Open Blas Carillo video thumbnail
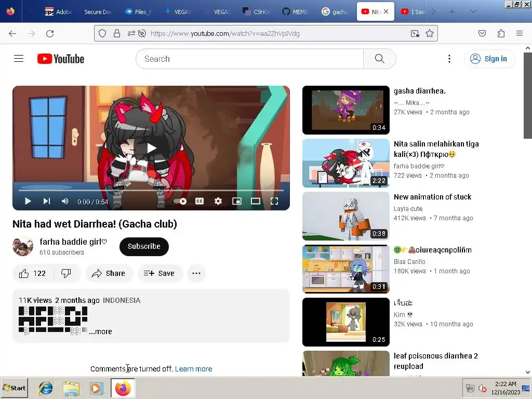Viewport: 532px width, 399px height. coord(345,269)
